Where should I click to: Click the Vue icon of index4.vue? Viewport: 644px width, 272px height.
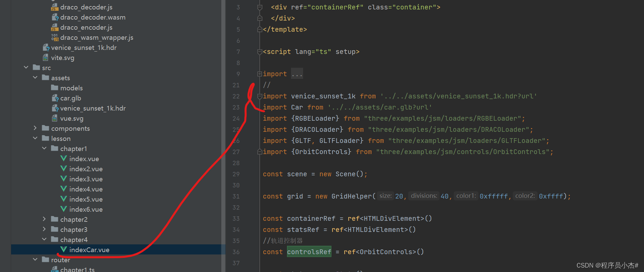point(63,189)
